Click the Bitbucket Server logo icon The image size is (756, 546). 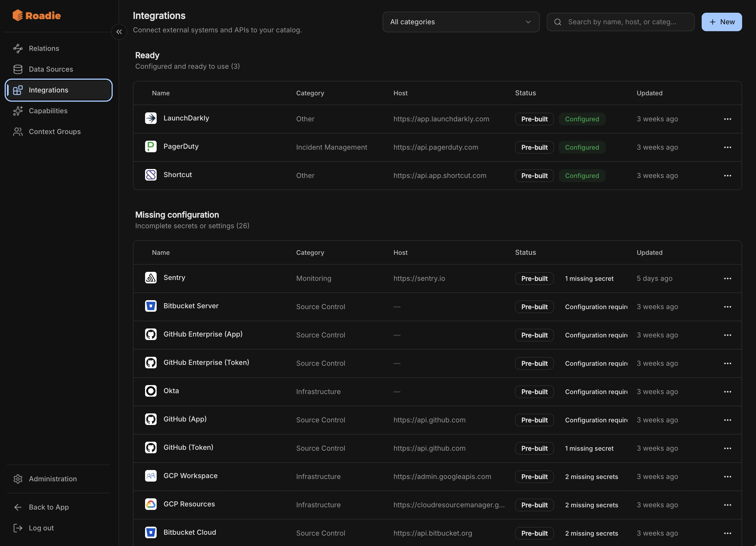tap(151, 306)
